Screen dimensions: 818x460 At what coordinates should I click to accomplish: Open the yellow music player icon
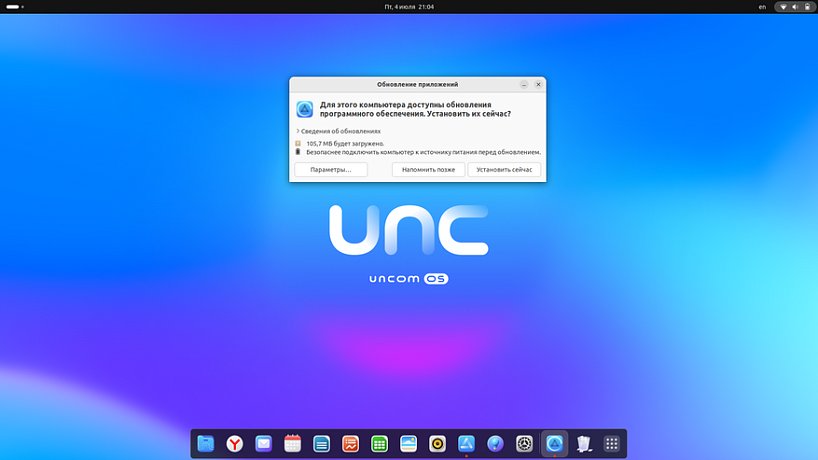pos(437,444)
